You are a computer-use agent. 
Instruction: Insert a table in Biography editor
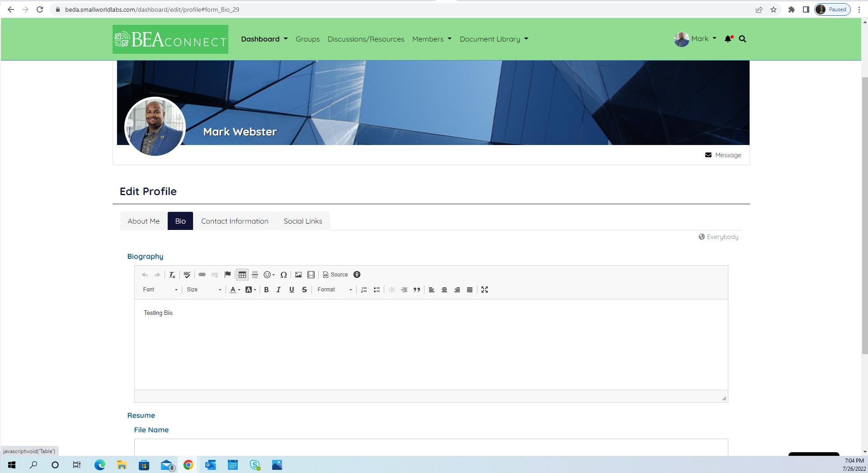click(x=242, y=275)
